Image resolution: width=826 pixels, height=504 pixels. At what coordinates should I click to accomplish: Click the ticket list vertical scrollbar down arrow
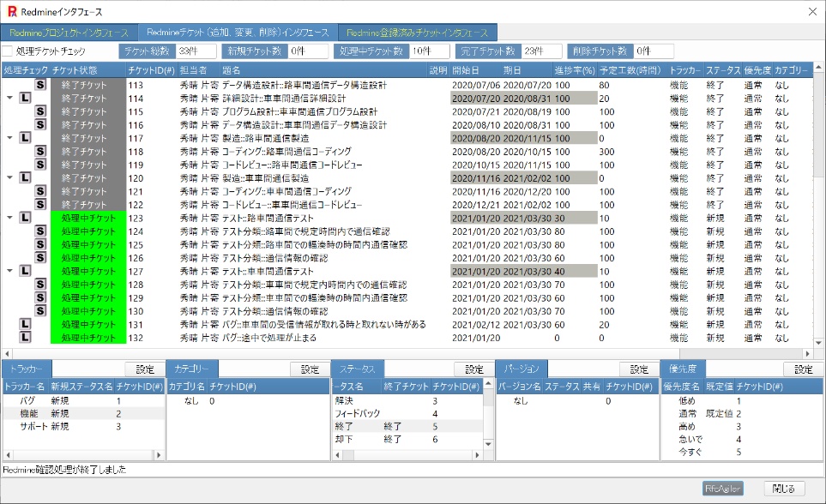[818, 342]
